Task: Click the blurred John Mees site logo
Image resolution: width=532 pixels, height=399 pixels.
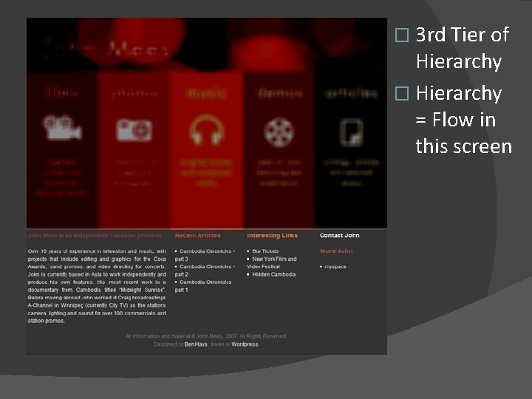Action: 106,50
